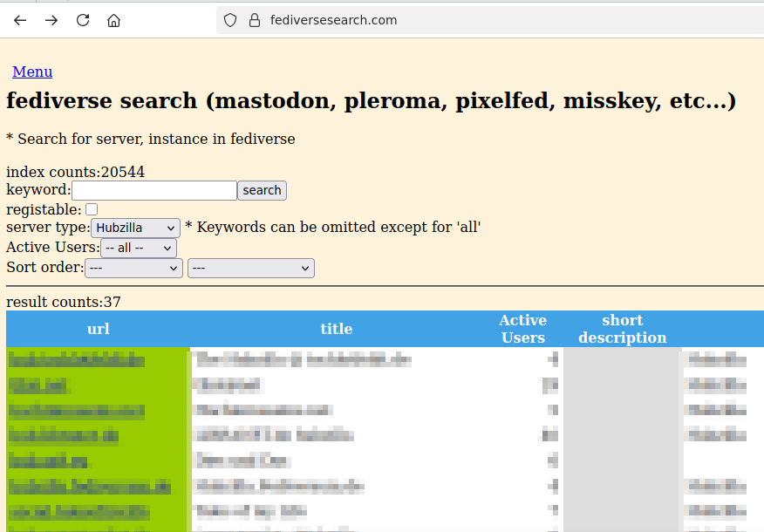Expand the Active Users filter dropdown
Screen dimensions: 764x532
(138, 248)
